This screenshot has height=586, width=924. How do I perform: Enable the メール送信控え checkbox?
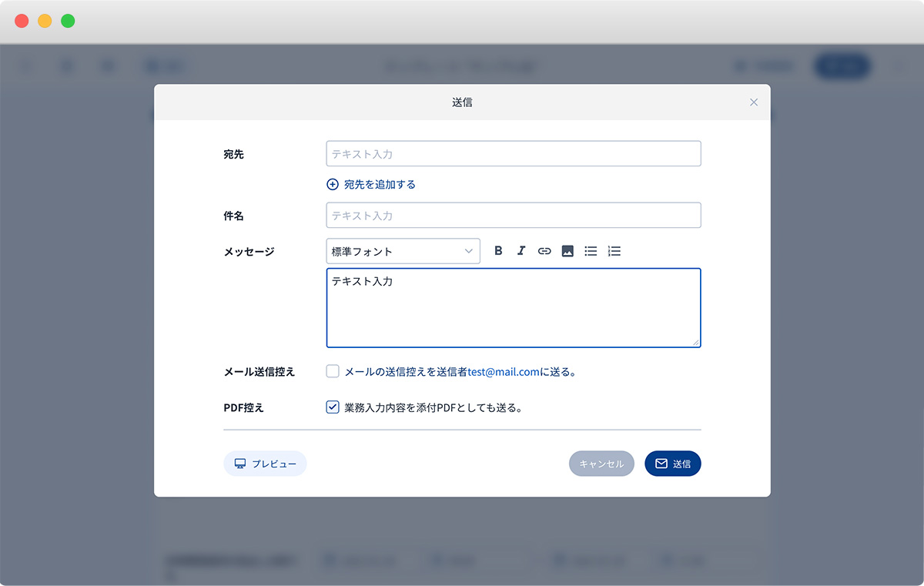click(333, 372)
